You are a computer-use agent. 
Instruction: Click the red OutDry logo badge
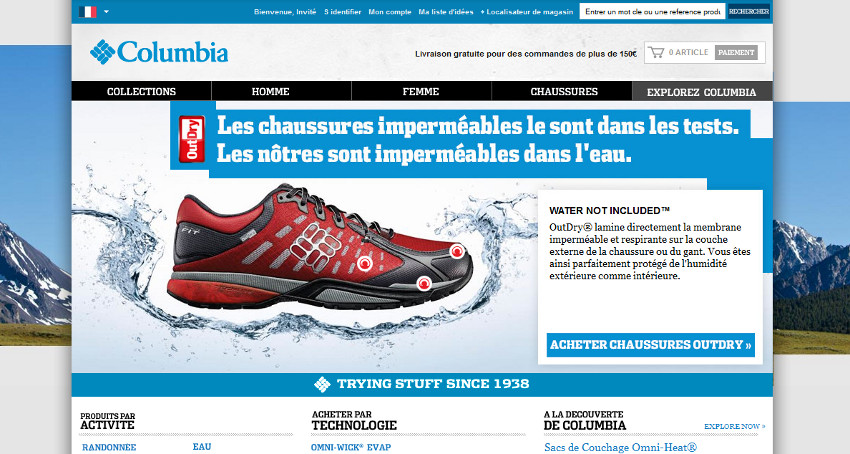pos(192,139)
